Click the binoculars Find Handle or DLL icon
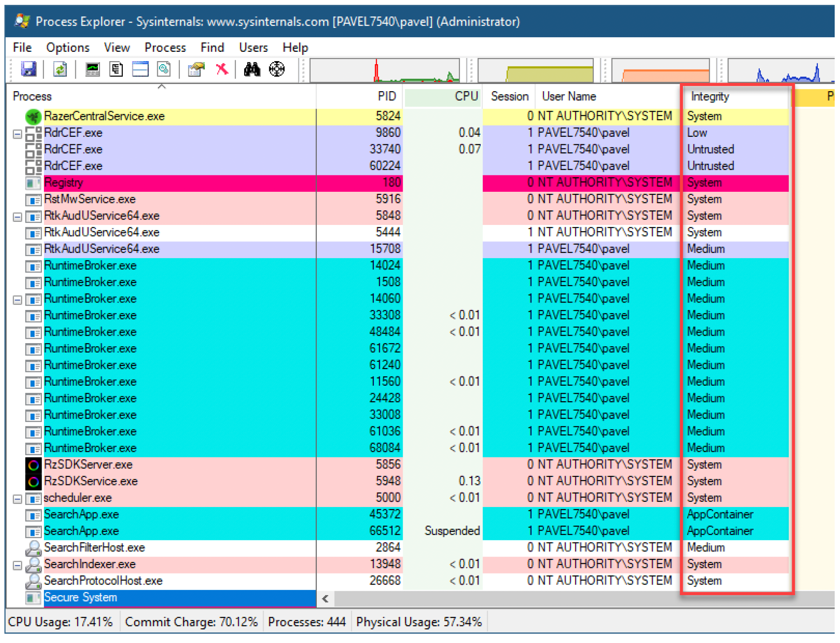Screen dimensions: 840x643 252,70
